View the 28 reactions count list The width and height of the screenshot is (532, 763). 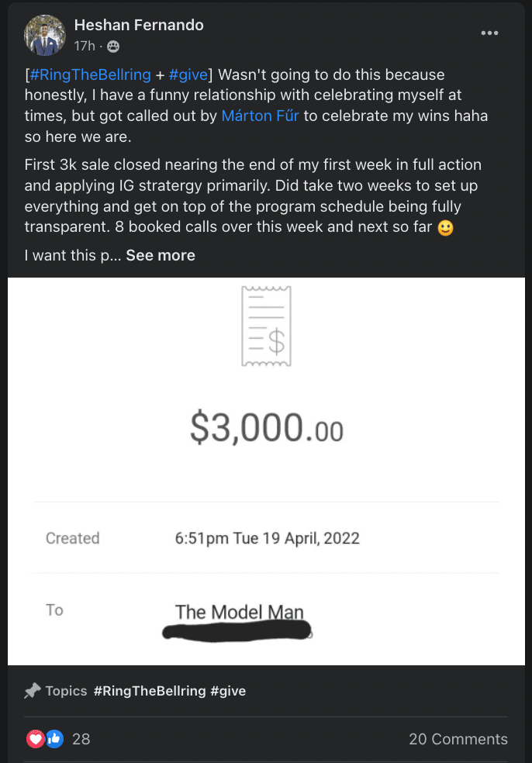click(x=81, y=739)
